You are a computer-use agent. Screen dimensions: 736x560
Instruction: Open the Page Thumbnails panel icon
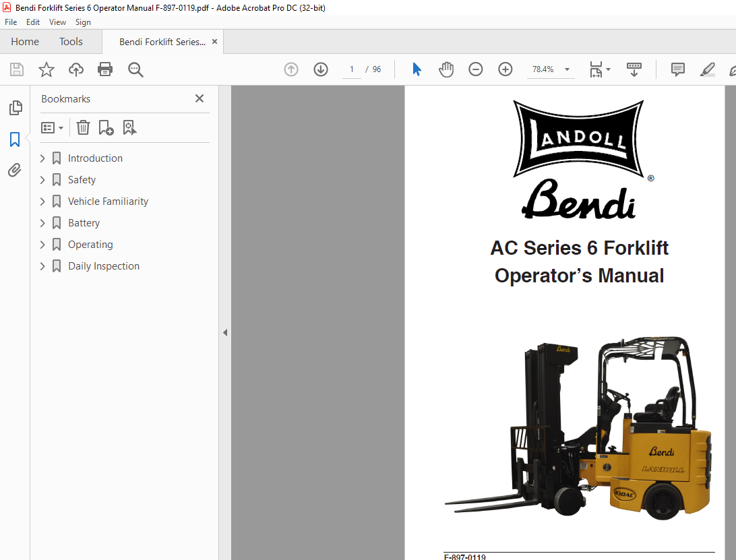coord(16,108)
